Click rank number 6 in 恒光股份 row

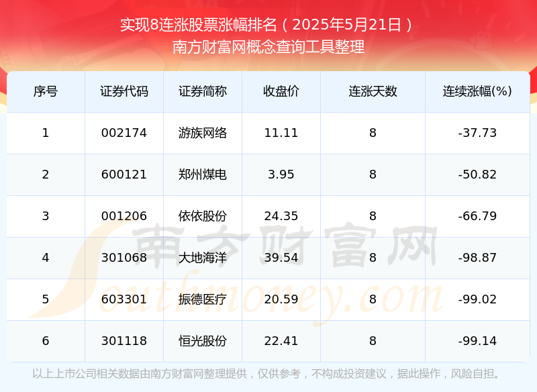tap(46, 341)
